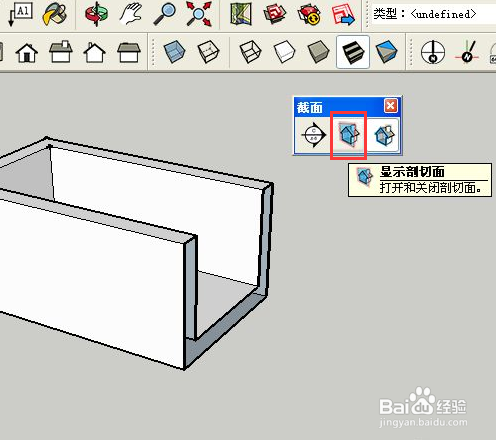Click the Share Model icon

point(309,14)
